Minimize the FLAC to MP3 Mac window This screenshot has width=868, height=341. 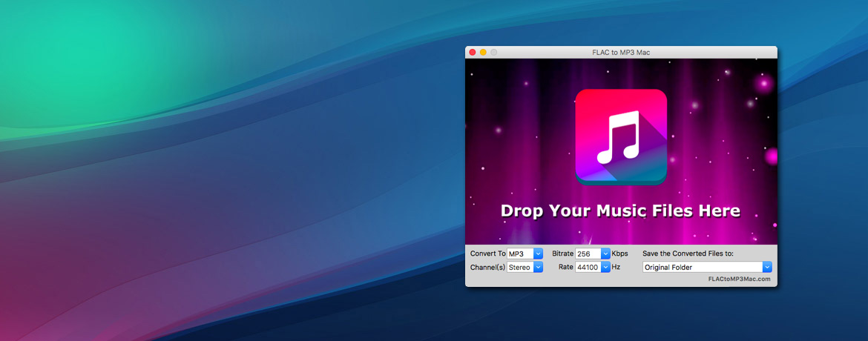click(483, 52)
